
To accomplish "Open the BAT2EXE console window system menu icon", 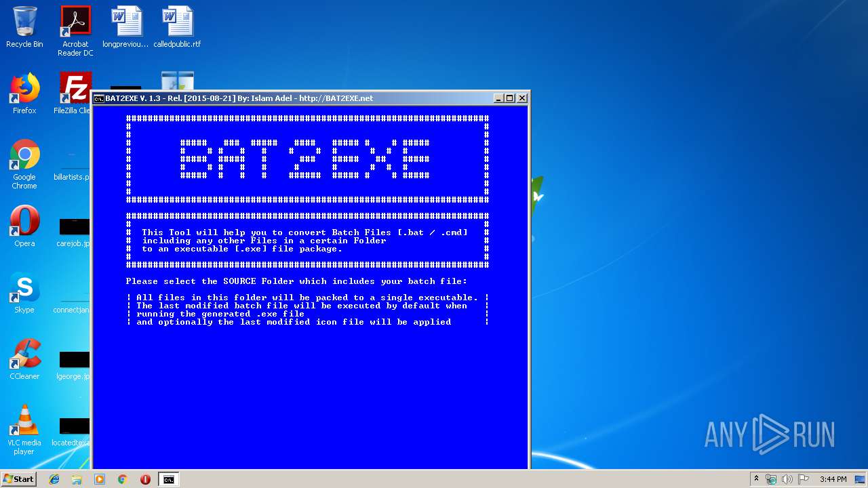I will click(98, 98).
